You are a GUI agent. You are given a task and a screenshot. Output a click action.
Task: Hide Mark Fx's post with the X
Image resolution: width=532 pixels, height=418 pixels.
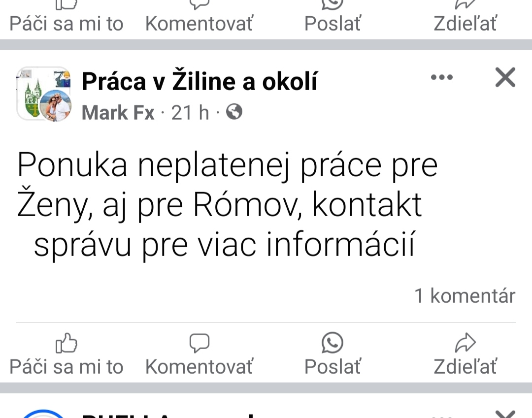click(x=505, y=78)
